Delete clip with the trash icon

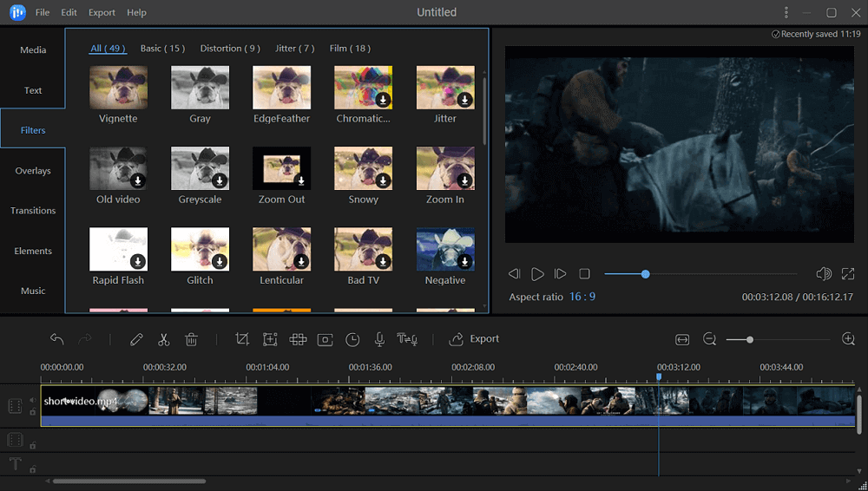tap(192, 339)
